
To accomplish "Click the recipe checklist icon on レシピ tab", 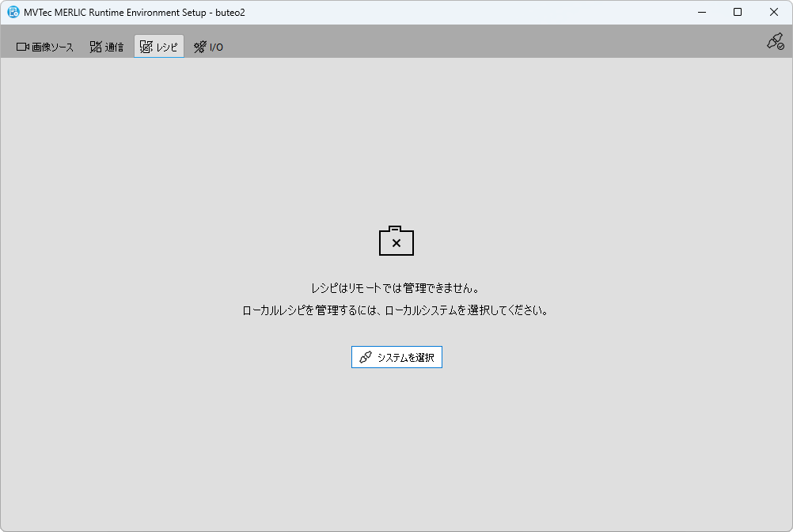I will tap(146, 47).
